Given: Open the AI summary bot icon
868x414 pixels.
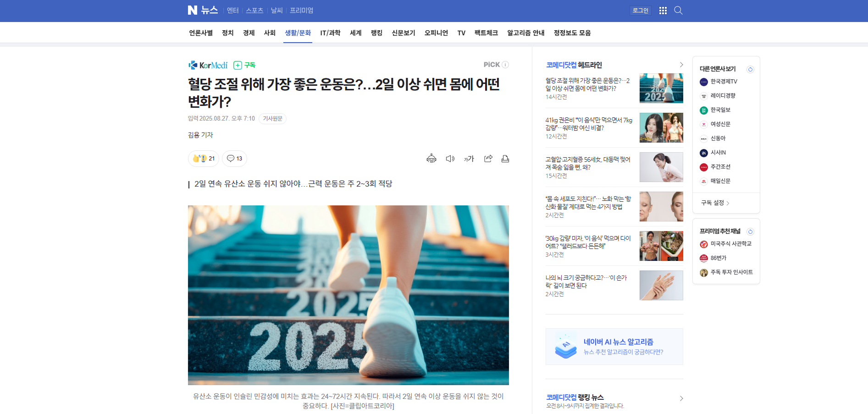Looking at the screenshot, I should click(431, 159).
